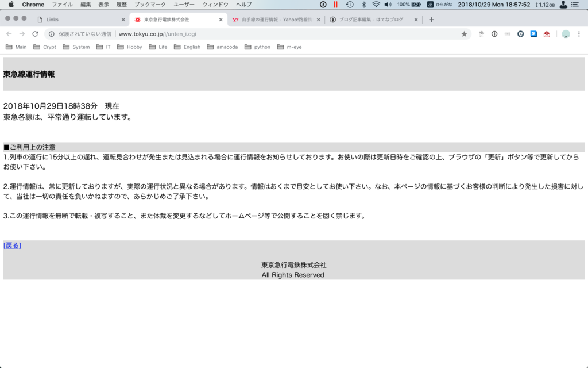
Task: Click the bookmark star icon
Action: coord(465,34)
